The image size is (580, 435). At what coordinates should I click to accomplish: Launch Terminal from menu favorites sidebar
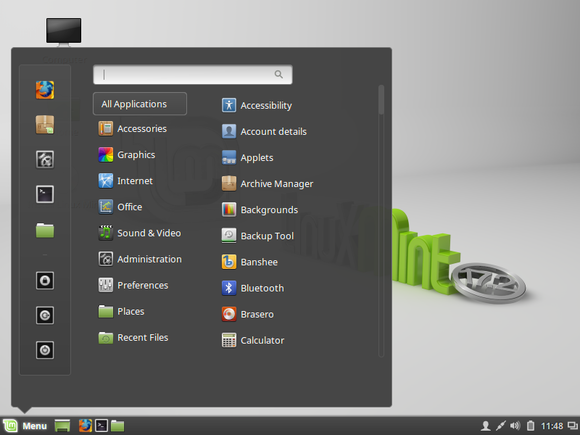click(x=45, y=194)
